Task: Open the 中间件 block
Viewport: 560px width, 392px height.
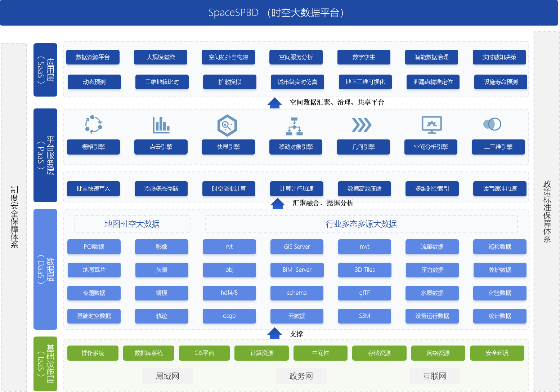Action: coord(321,353)
